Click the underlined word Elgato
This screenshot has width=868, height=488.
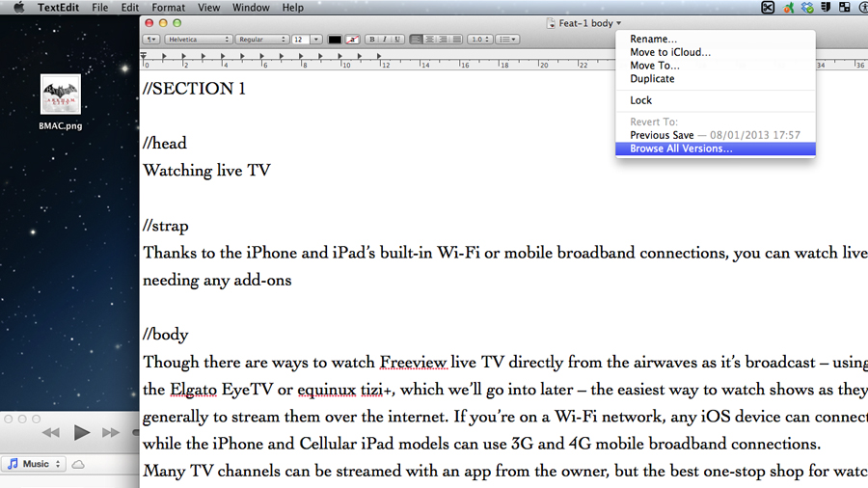click(x=193, y=390)
